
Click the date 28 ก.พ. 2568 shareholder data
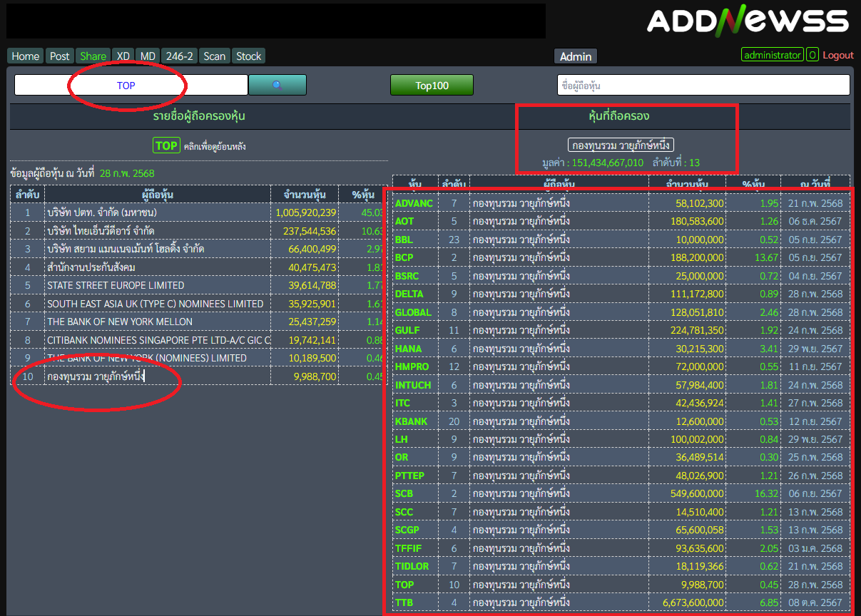(x=127, y=173)
